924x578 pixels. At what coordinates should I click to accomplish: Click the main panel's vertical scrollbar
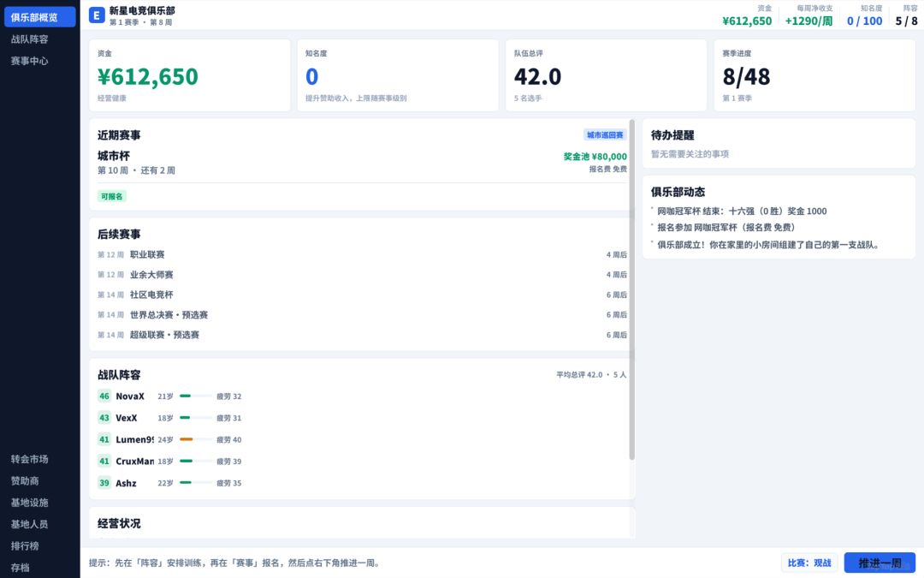tap(631, 289)
